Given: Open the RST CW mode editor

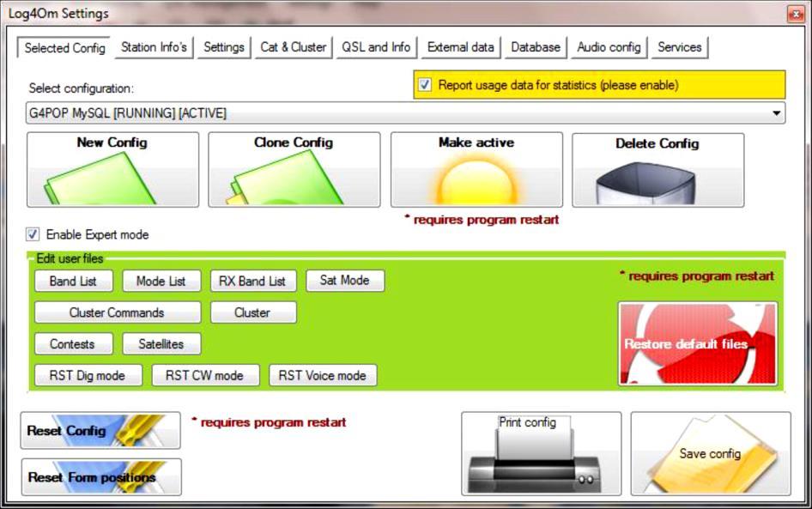Looking at the screenshot, I should [206, 375].
